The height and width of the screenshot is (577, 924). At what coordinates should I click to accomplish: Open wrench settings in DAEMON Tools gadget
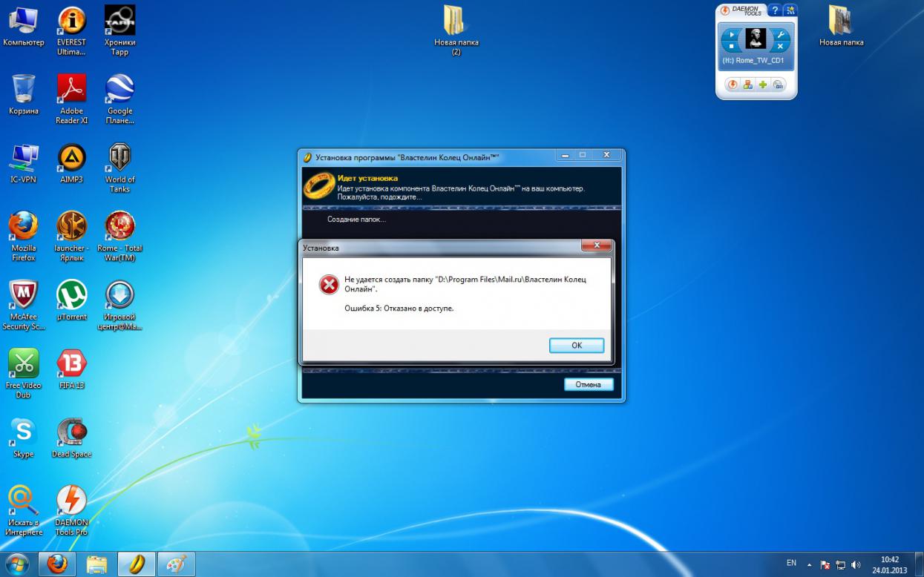click(x=780, y=34)
